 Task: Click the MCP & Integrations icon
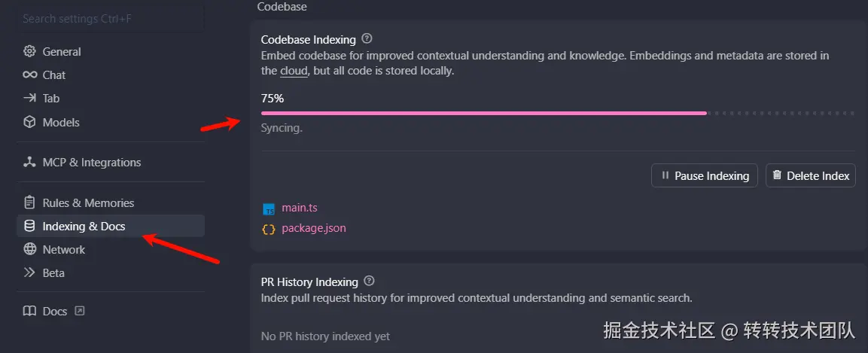point(29,163)
